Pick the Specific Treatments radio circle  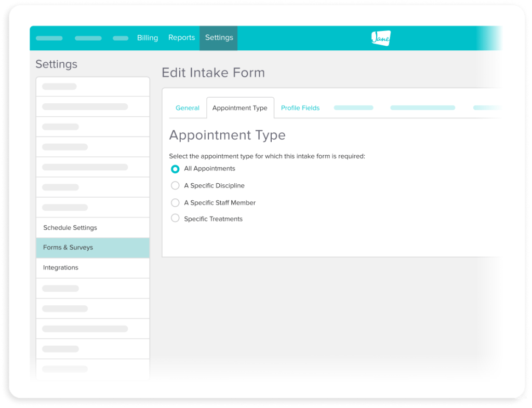175,219
